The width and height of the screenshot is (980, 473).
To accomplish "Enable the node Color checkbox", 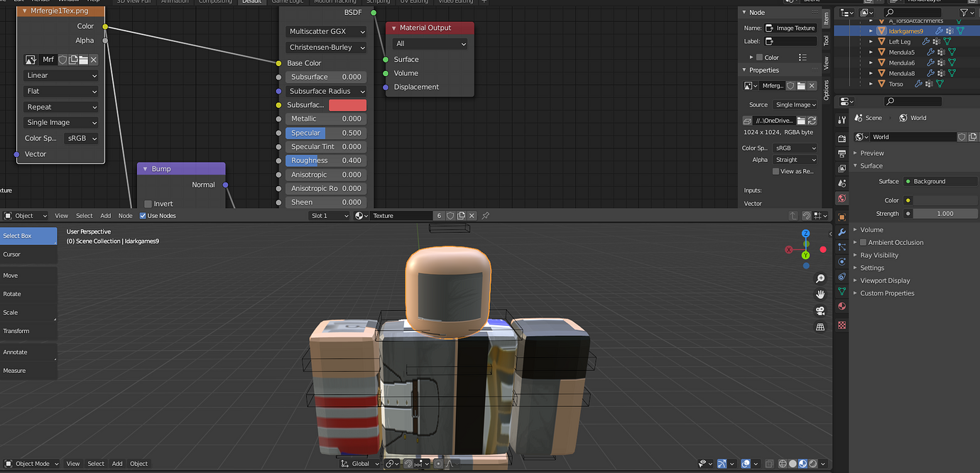I will (759, 58).
